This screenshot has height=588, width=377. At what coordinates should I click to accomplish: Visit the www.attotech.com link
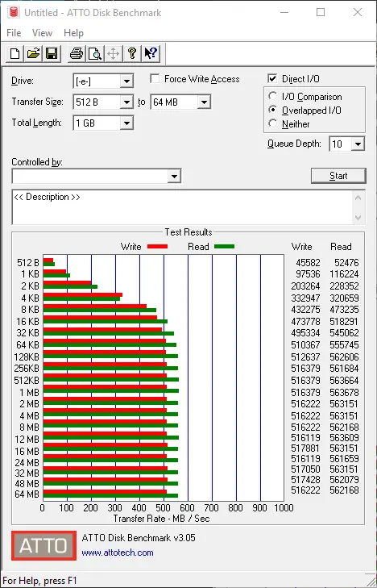(118, 553)
